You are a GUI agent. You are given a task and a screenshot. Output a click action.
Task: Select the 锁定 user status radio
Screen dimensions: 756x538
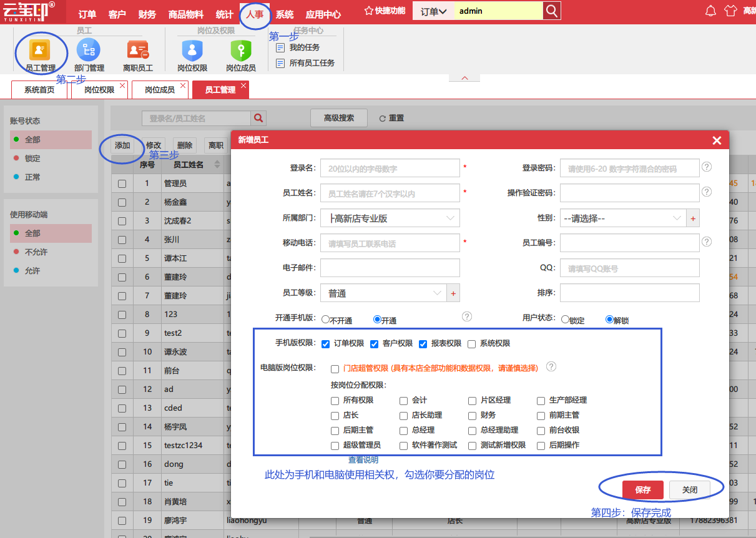[x=565, y=319]
